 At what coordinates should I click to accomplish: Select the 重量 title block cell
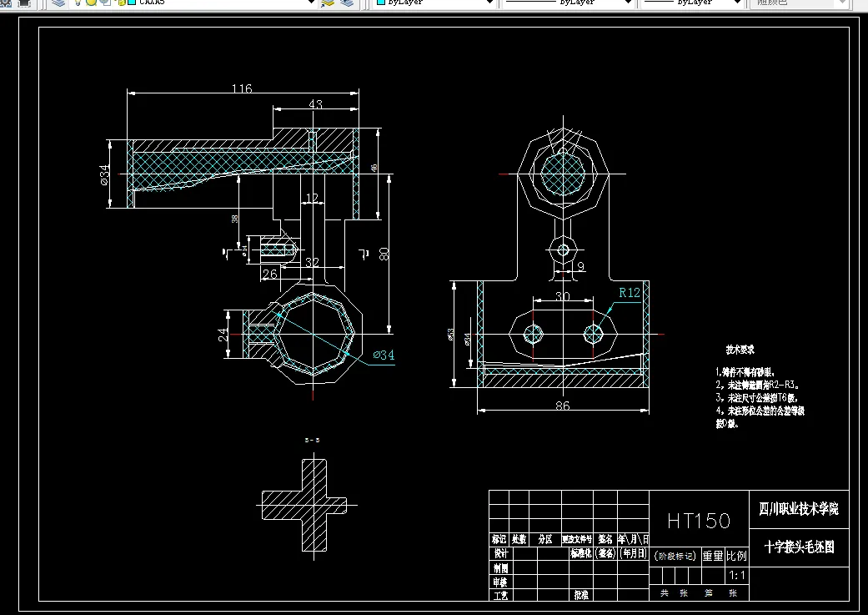(713, 556)
